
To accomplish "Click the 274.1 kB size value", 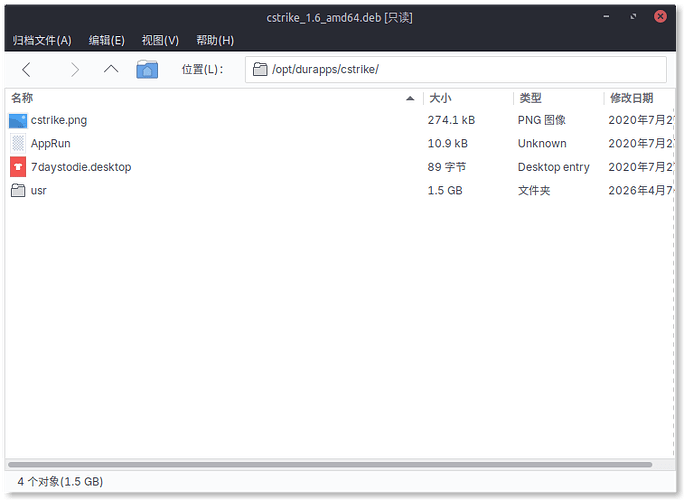I will [451, 120].
